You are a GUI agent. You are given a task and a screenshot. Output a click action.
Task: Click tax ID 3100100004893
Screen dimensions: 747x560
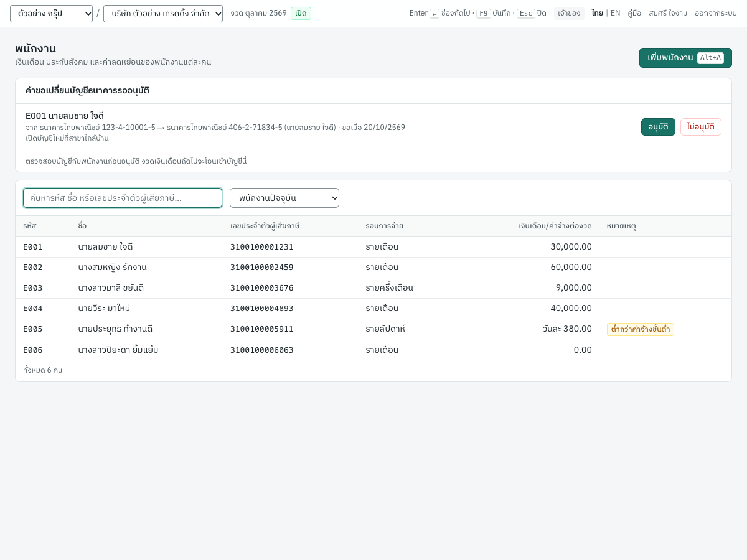pyautogui.click(x=262, y=308)
